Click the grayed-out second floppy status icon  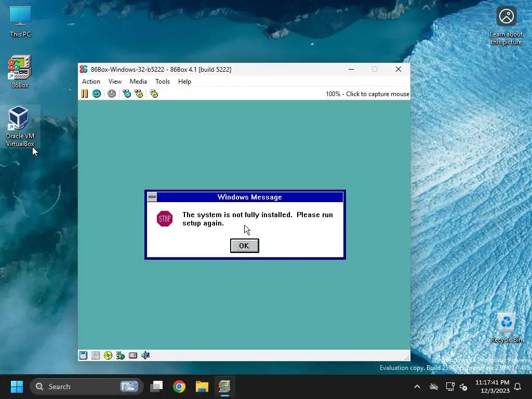coord(96,355)
